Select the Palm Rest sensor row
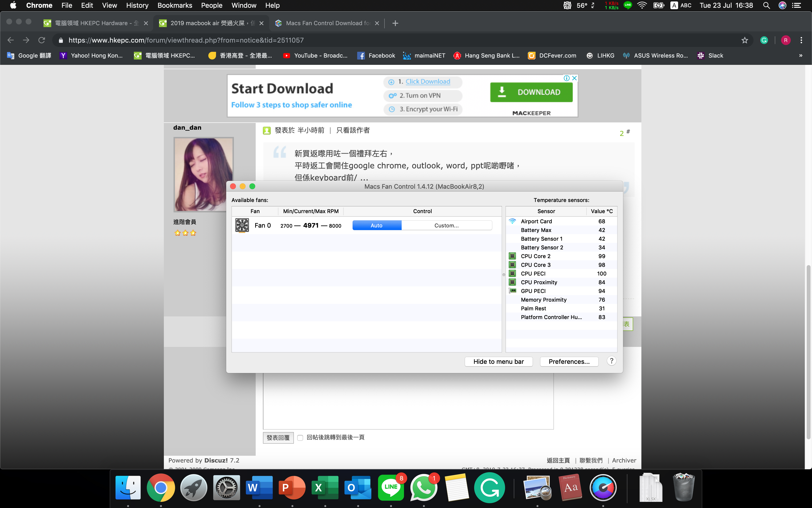The width and height of the screenshot is (812, 508). coord(561,308)
